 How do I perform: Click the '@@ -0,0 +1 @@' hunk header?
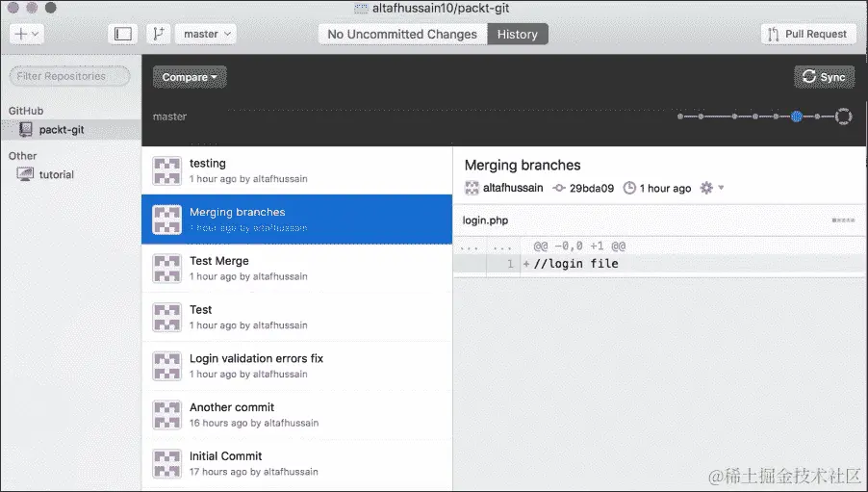pos(579,246)
